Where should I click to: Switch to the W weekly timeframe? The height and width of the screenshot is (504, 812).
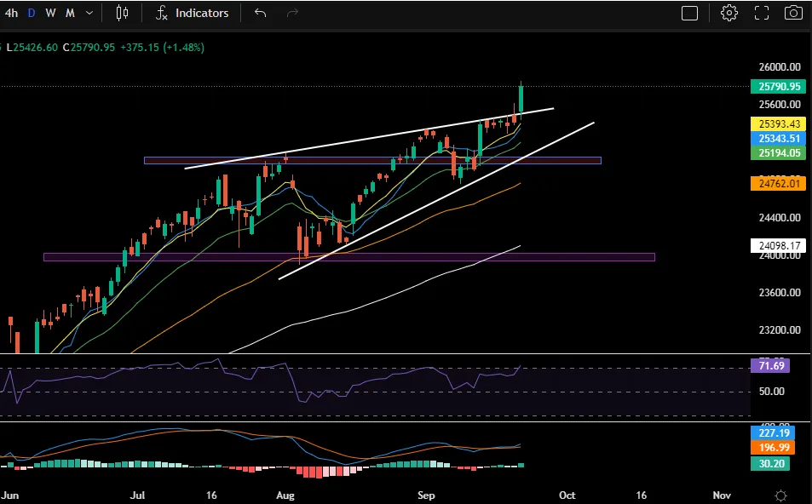(51, 13)
